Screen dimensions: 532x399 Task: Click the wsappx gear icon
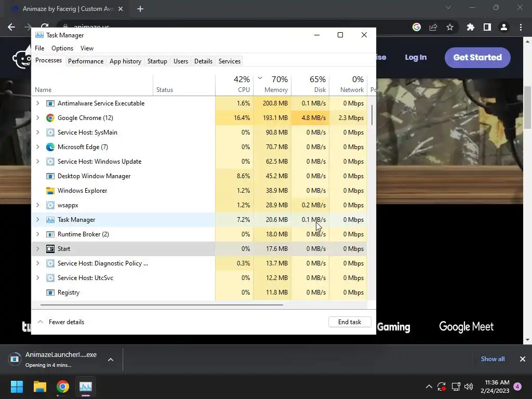coord(50,205)
